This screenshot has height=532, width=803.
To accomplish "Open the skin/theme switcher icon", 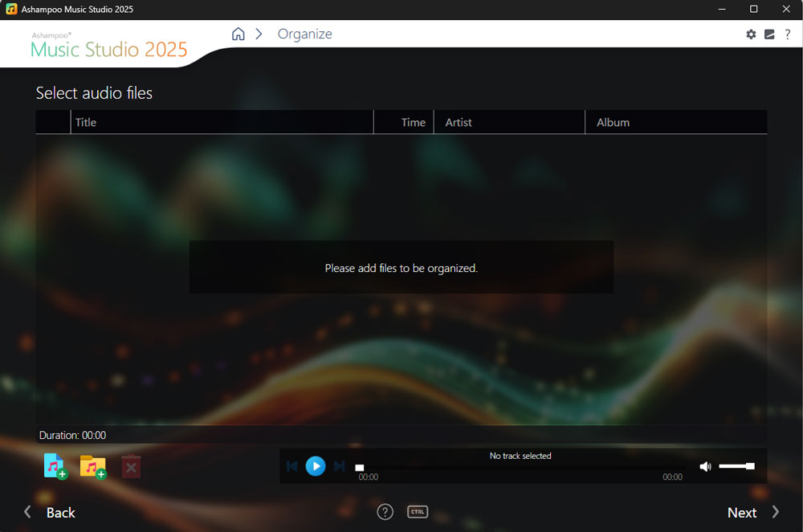I will click(769, 35).
